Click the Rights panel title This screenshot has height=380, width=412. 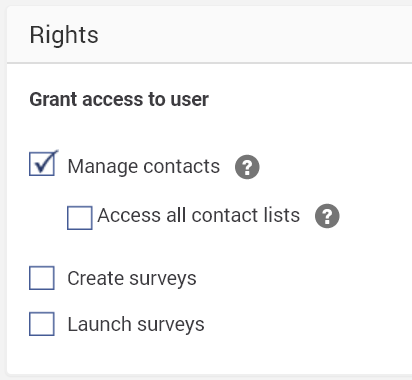[x=64, y=35]
